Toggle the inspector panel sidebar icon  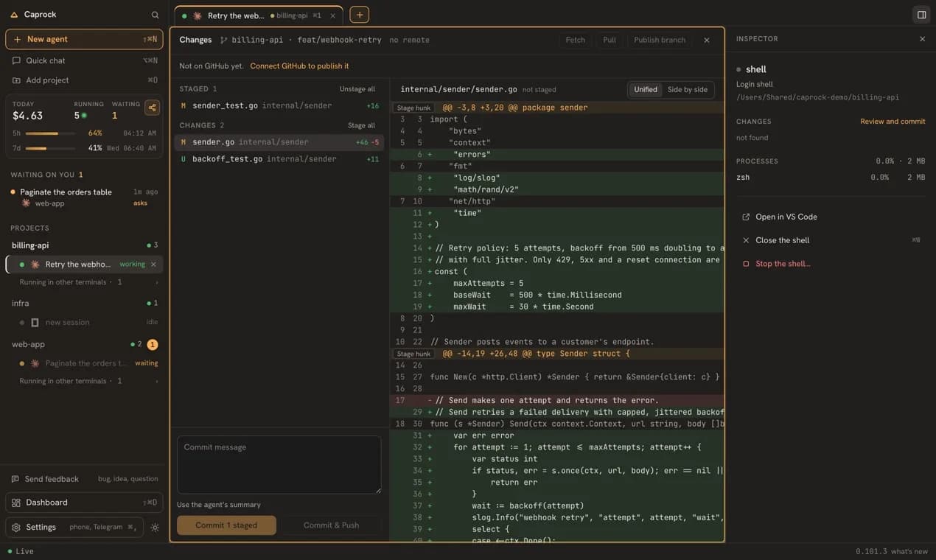(921, 15)
